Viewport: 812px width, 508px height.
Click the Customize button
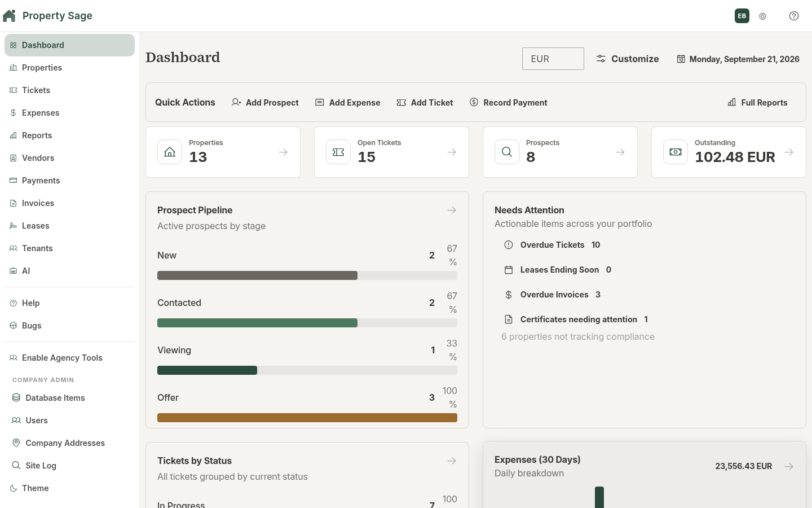tap(628, 59)
